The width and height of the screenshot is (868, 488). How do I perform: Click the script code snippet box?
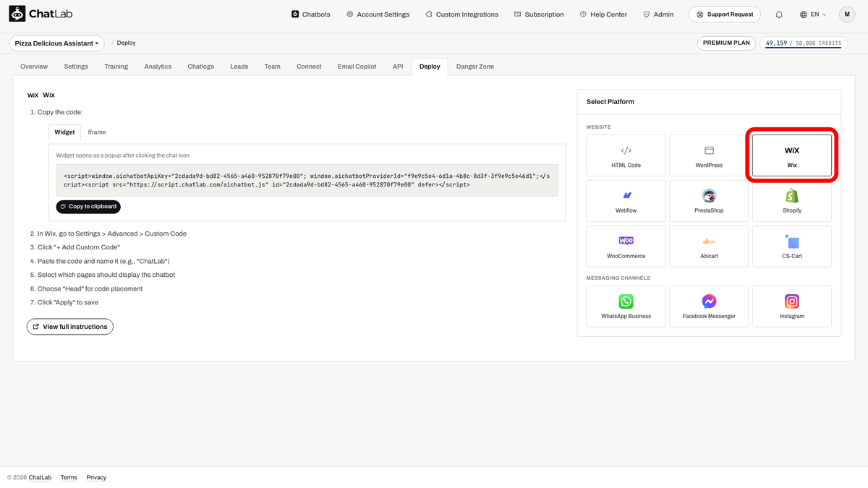(x=307, y=180)
